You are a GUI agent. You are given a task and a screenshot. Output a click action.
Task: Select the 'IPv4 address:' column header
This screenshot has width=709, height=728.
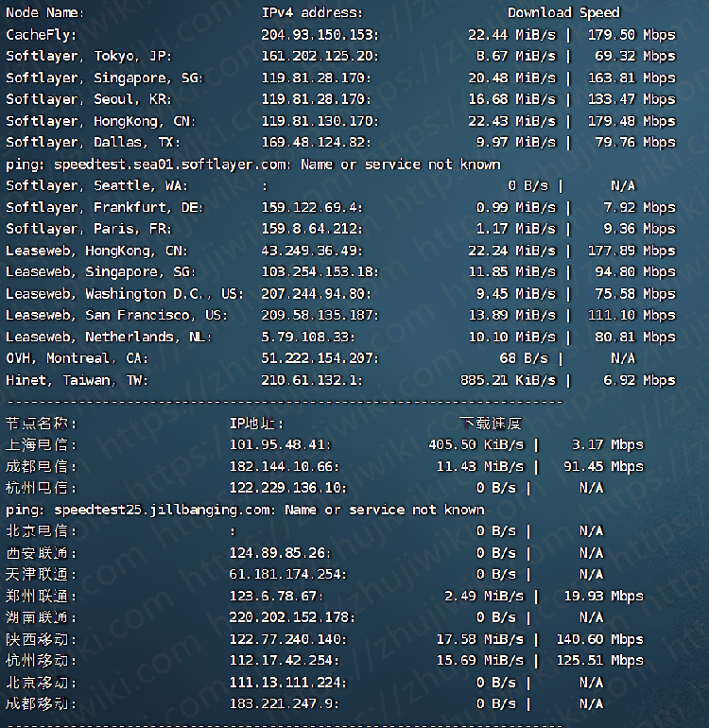pos(312,12)
